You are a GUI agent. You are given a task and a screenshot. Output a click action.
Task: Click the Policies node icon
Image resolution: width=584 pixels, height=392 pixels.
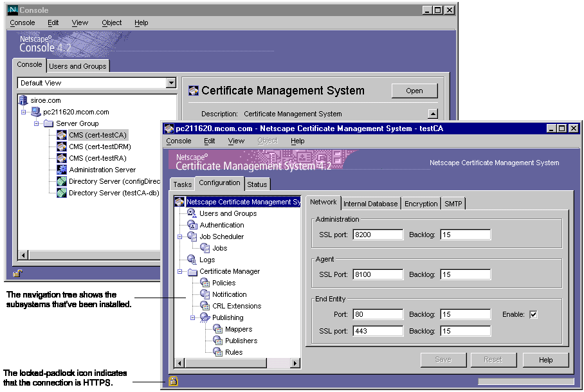coord(205,283)
